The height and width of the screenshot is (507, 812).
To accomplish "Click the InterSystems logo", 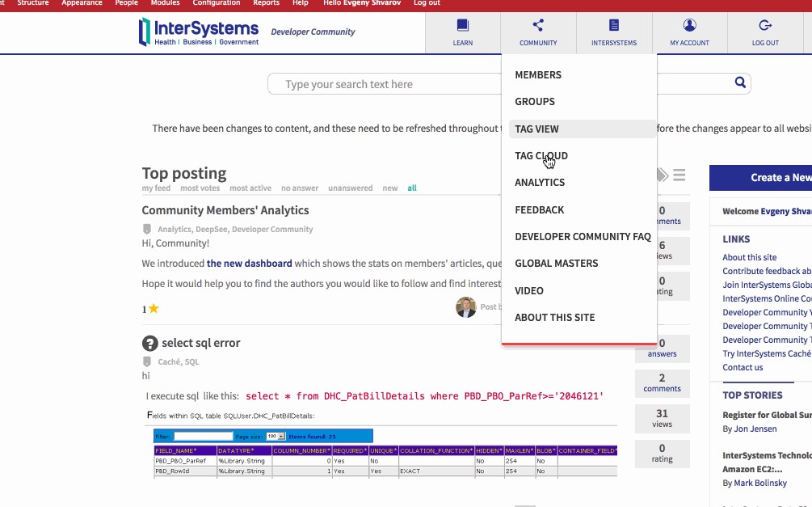I will point(199,32).
